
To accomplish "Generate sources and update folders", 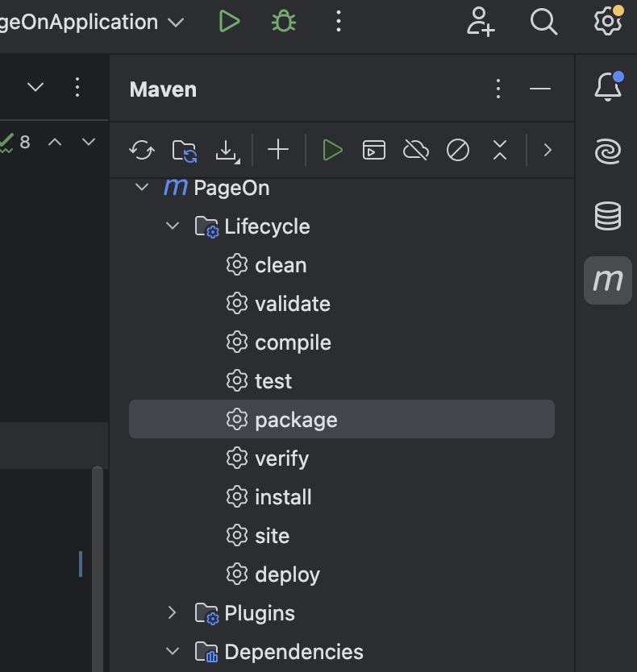I will point(185,150).
